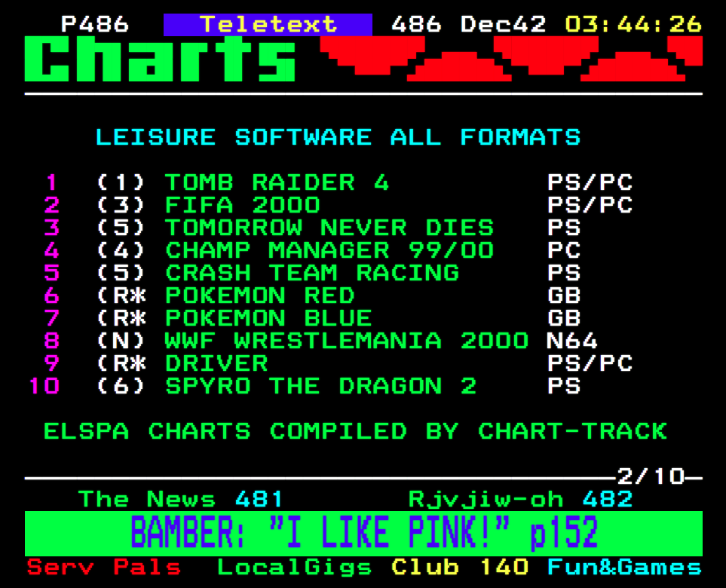Open BAMBER I LIKE PINK p152 banner
726x588 pixels.
(364, 534)
